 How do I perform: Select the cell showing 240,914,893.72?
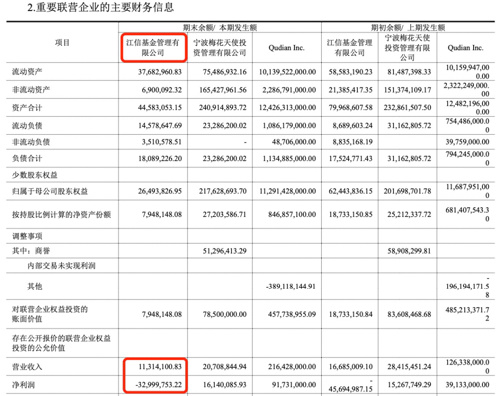223,108
